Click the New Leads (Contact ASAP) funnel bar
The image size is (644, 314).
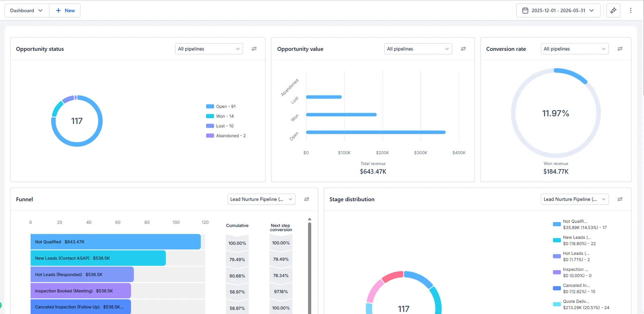click(x=98, y=258)
